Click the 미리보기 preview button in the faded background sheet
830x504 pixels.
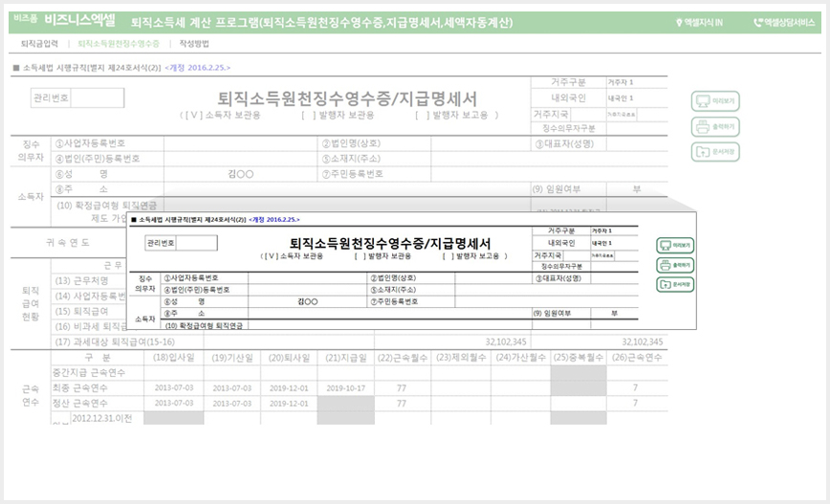[x=715, y=101]
